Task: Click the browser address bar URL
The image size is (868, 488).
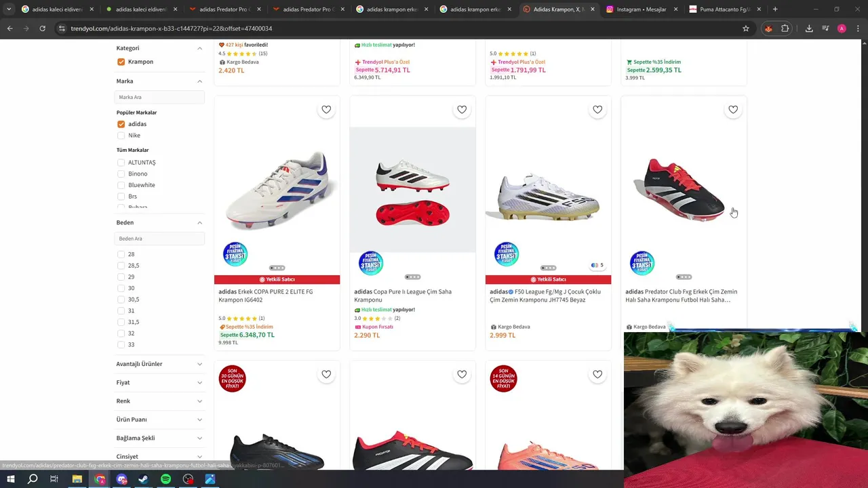Action: [x=171, y=28]
